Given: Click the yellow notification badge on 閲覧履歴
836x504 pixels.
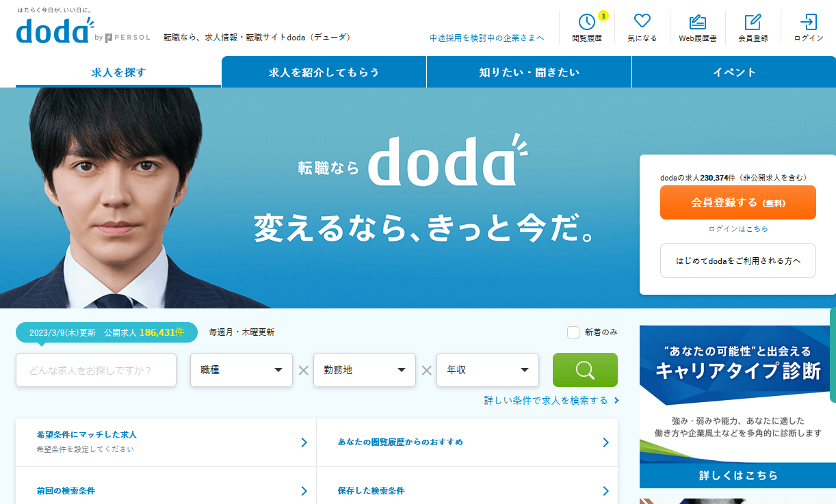Looking at the screenshot, I should (x=603, y=16).
